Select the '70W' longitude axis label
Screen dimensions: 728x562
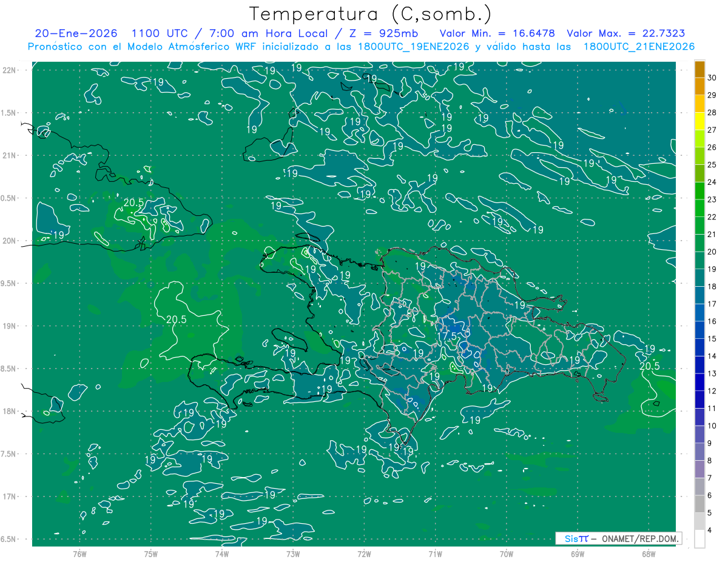click(x=506, y=554)
